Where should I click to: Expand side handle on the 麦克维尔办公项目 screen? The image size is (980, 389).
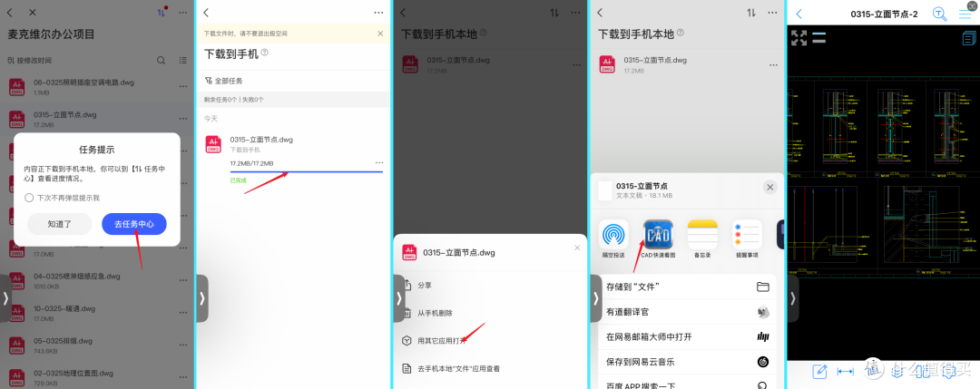5,298
